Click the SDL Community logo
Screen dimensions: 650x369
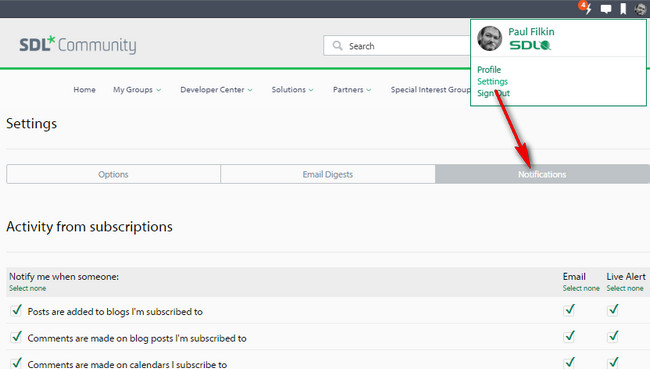[78, 45]
